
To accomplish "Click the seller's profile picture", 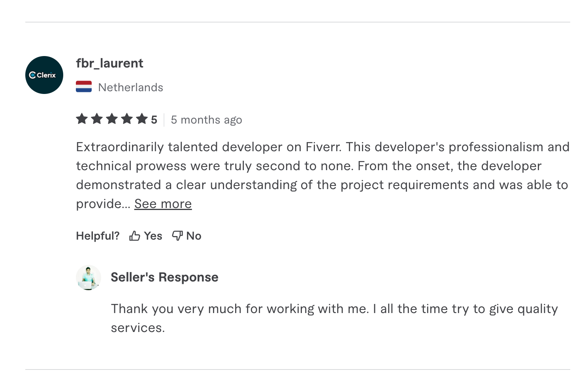I will (89, 278).
